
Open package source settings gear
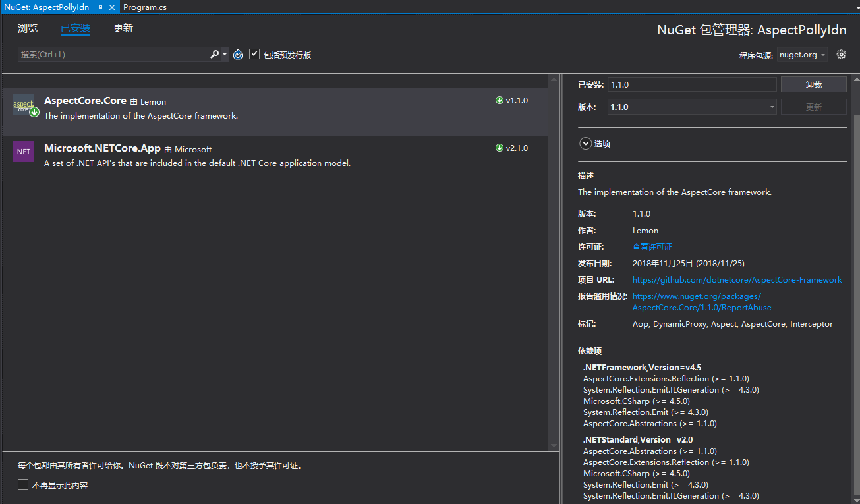point(841,55)
